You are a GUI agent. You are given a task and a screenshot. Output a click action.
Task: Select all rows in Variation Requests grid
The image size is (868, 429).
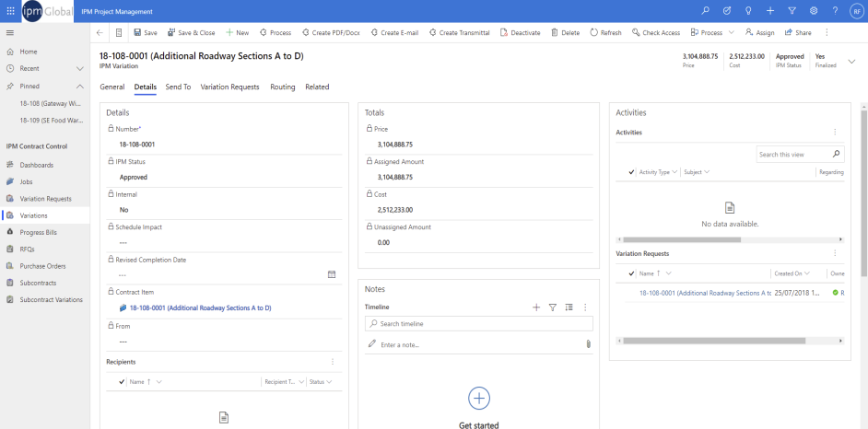click(631, 273)
